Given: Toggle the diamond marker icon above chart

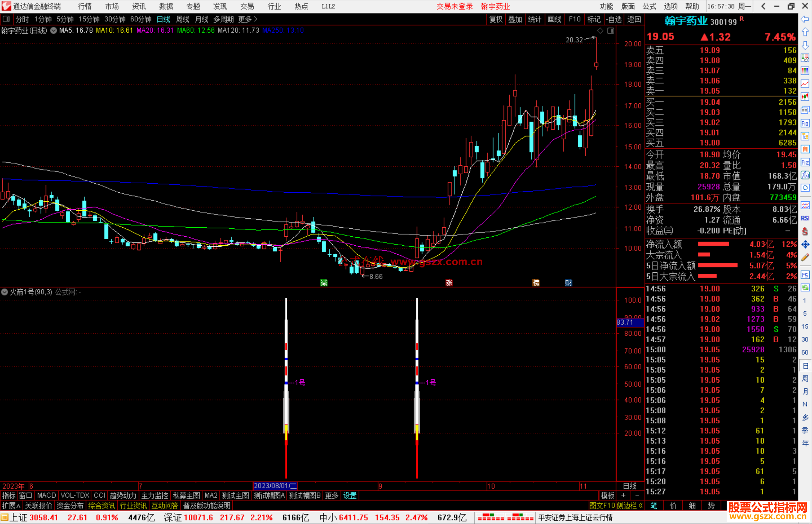Looking at the screenshot, I should (x=600, y=31).
